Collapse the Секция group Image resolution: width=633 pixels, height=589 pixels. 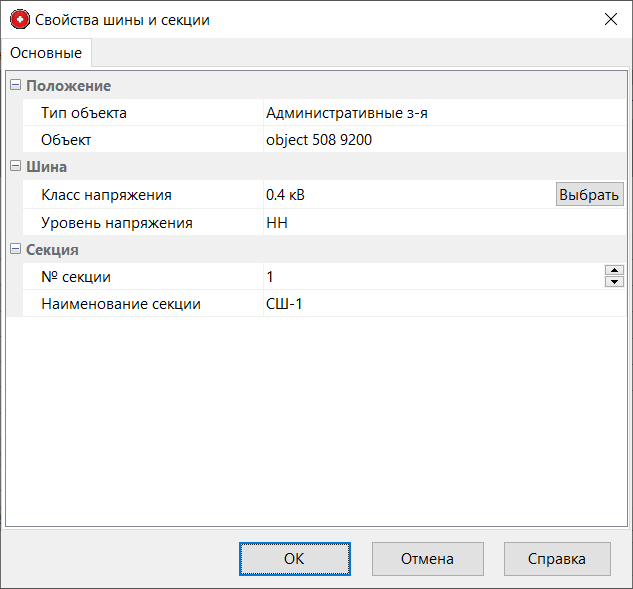pos(15,249)
